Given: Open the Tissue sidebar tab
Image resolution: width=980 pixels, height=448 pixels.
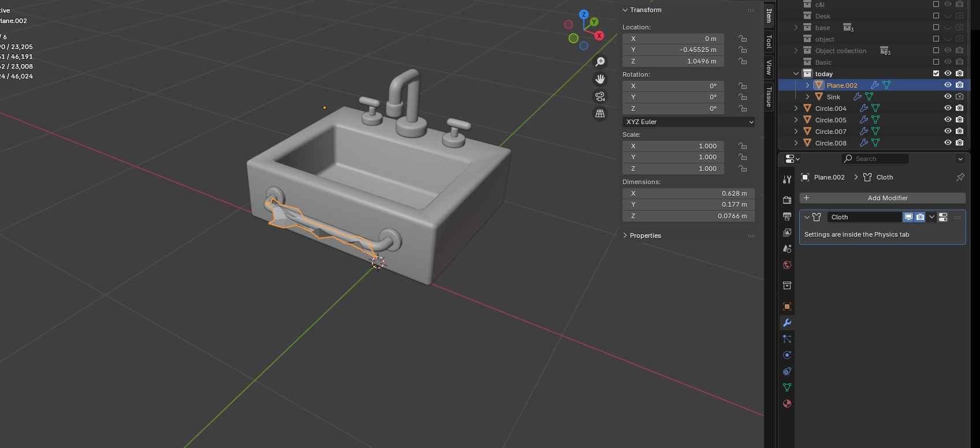Looking at the screenshot, I should tap(769, 96).
